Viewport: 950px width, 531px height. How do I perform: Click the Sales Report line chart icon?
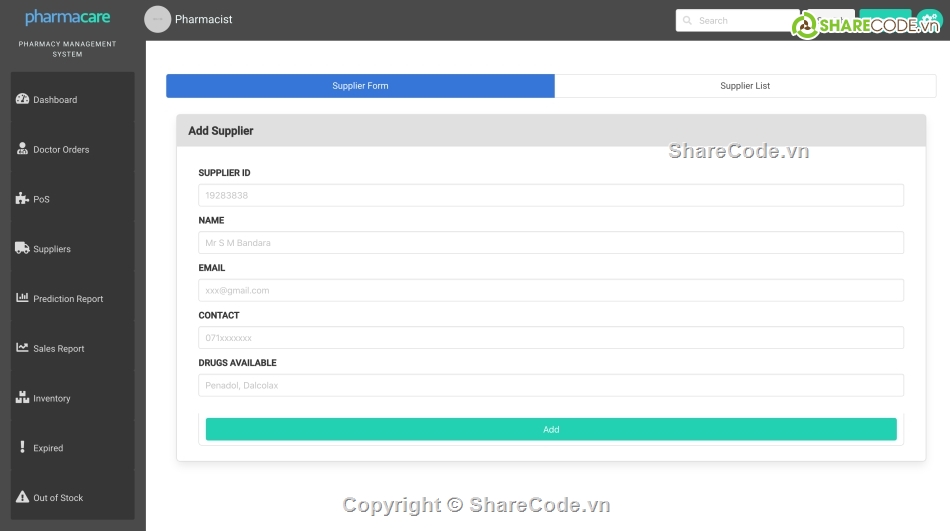[22, 348]
